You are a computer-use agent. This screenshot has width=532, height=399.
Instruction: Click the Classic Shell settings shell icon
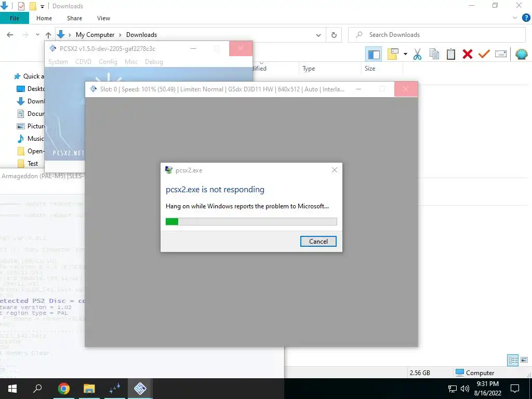pos(521,54)
